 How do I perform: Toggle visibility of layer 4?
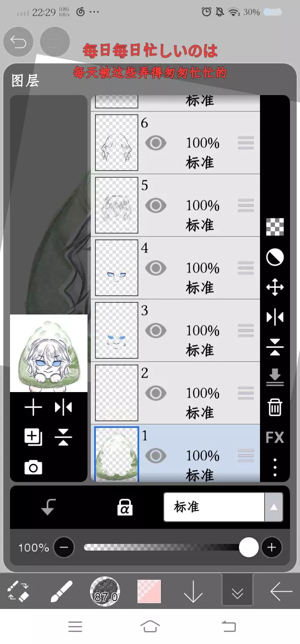point(156,268)
